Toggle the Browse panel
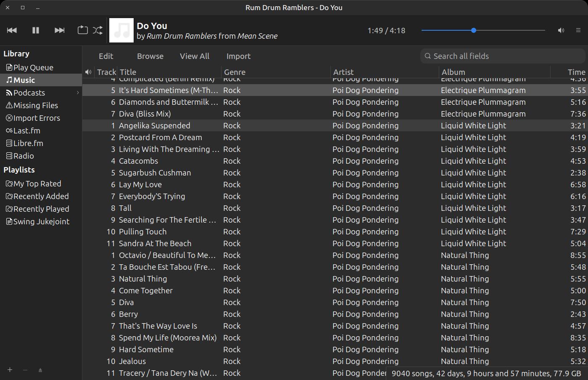The width and height of the screenshot is (588, 380). click(150, 56)
